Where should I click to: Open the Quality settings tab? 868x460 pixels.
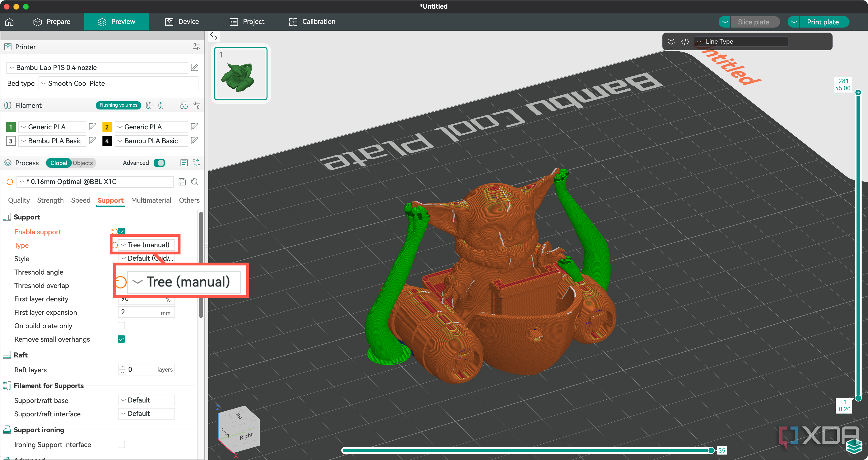click(19, 200)
